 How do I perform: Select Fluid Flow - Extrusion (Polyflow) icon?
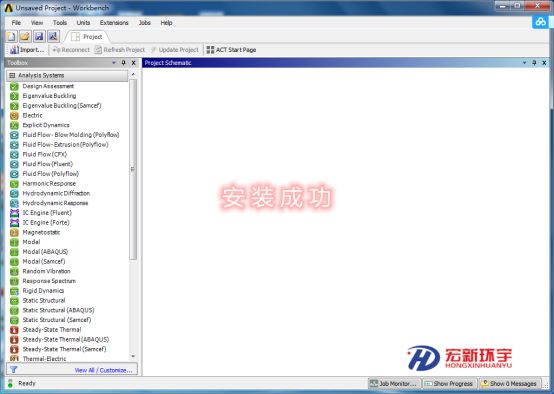coord(14,145)
